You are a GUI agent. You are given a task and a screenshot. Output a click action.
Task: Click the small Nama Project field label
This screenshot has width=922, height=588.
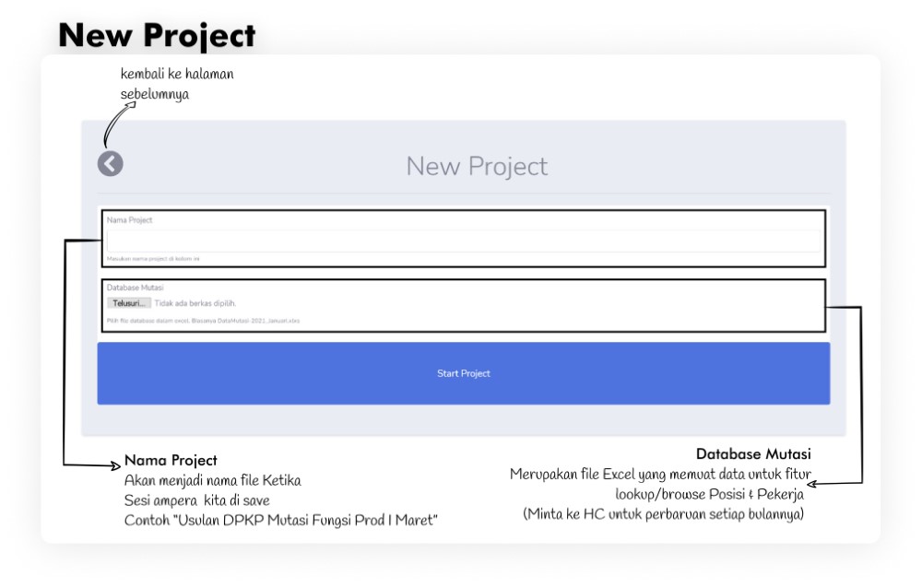pos(129,220)
